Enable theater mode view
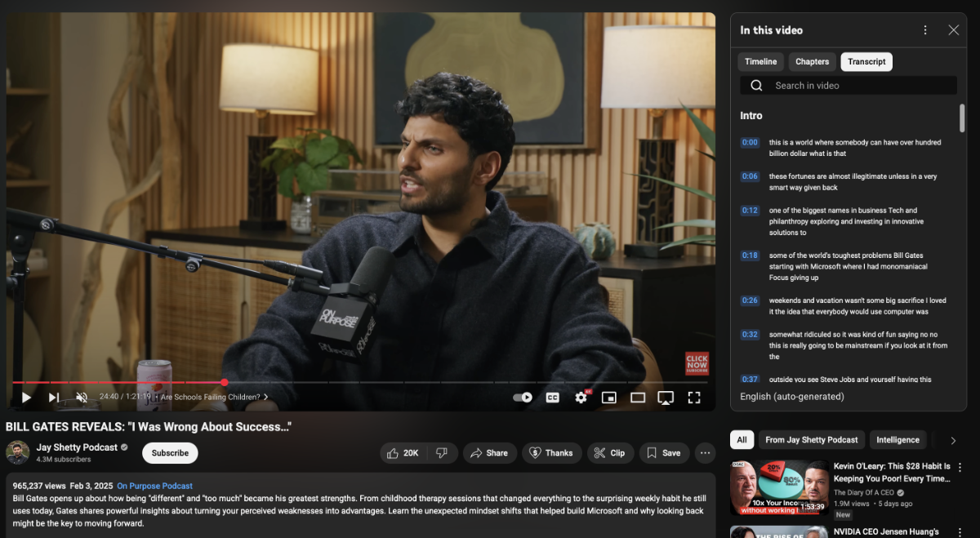 click(638, 398)
